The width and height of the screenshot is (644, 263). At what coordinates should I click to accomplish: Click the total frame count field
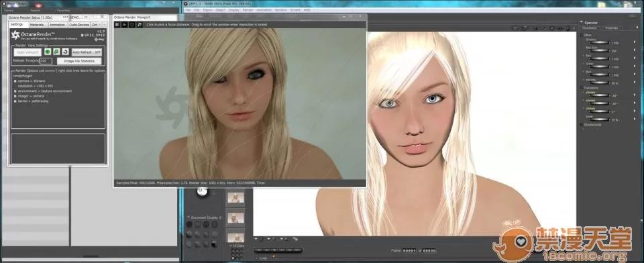pyautogui.click(x=429, y=250)
